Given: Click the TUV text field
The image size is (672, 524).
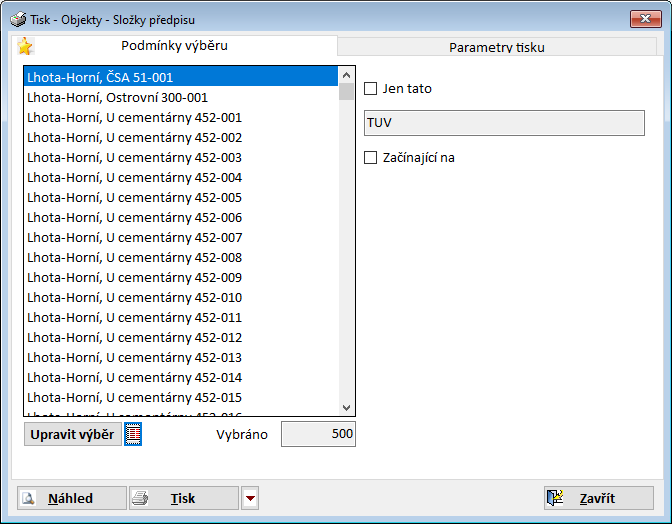Looking at the screenshot, I should (x=504, y=123).
